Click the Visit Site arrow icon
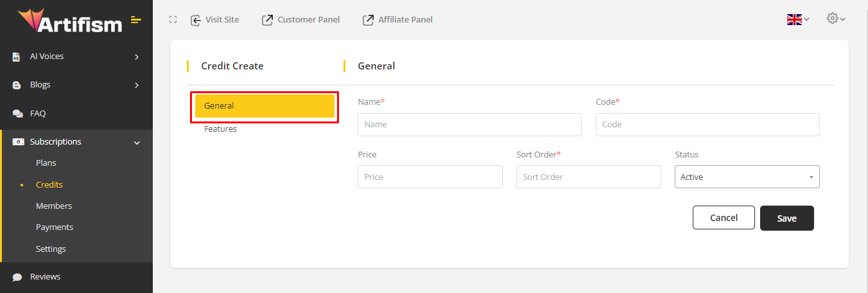868x293 pixels. (196, 20)
